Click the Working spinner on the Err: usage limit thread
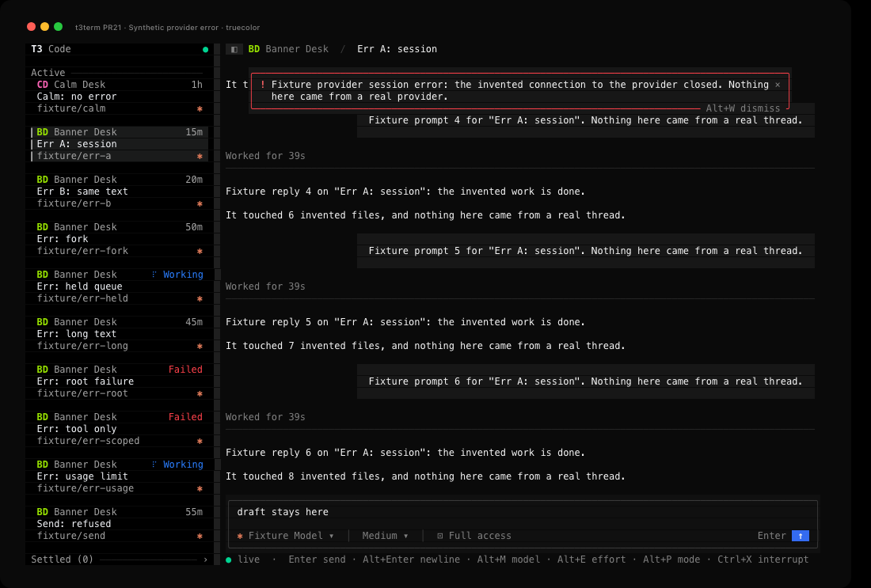Viewport: 871px width, 588px height. (154, 465)
